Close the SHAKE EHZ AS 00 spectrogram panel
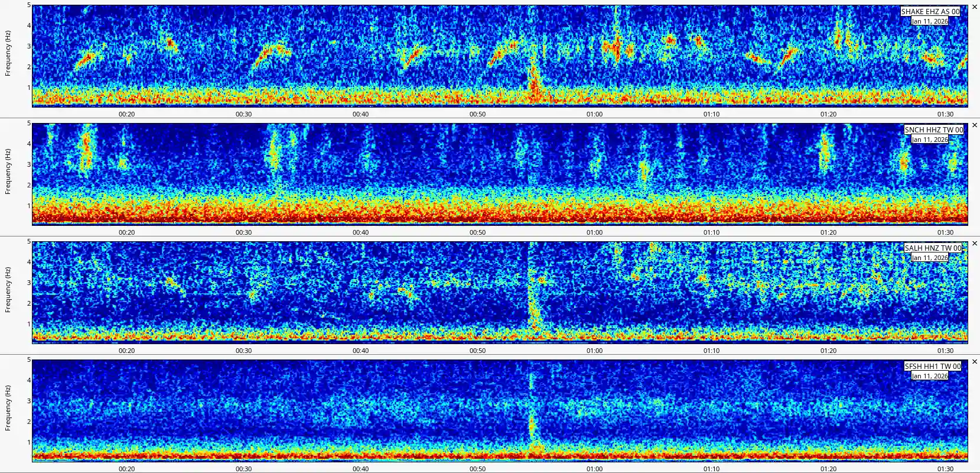Image resolution: width=980 pixels, height=473 pixels. pos(975,7)
